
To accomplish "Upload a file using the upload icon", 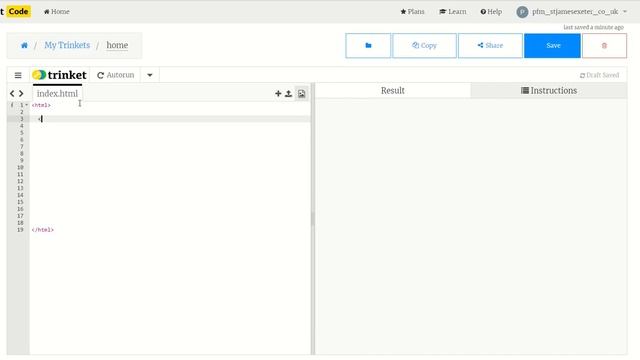I will click(x=288, y=93).
